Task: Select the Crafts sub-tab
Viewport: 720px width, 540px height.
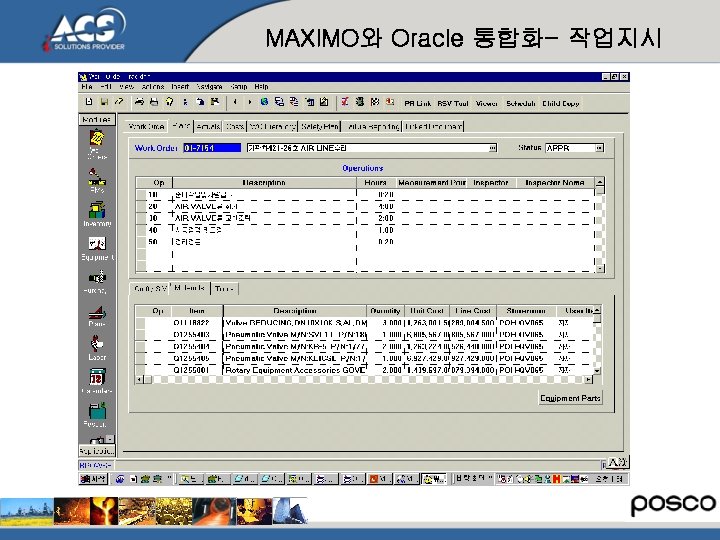Action: click(150, 289)
